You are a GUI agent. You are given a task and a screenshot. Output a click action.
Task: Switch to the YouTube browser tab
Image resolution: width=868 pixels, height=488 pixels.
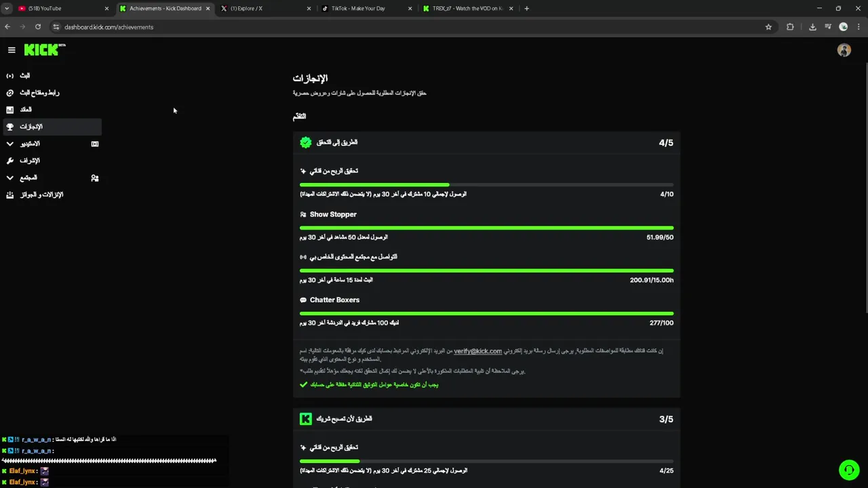coord(61,9)
